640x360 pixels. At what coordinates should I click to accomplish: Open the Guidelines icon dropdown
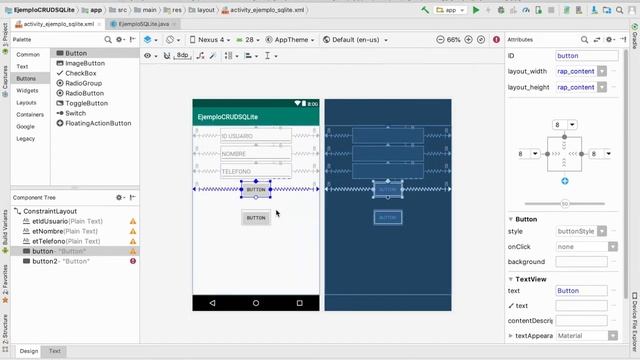pyautogui.click(x=270, y=56)
